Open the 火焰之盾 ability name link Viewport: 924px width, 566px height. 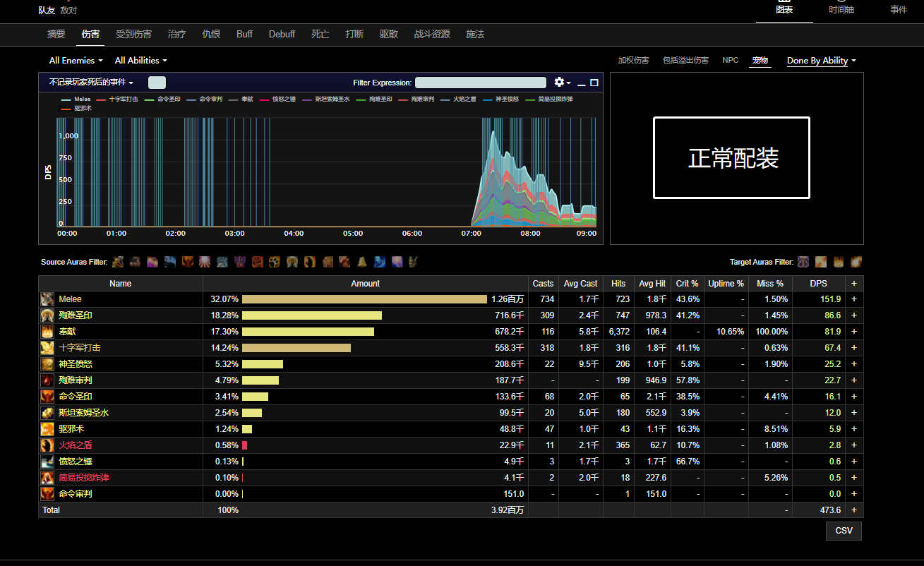(76, 445)
